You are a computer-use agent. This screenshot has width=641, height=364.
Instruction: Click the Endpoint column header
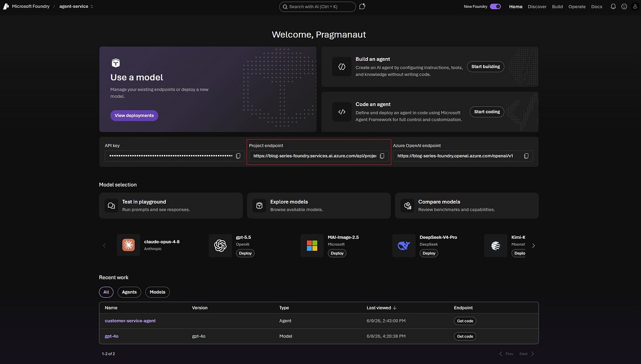tap(463, 308)
